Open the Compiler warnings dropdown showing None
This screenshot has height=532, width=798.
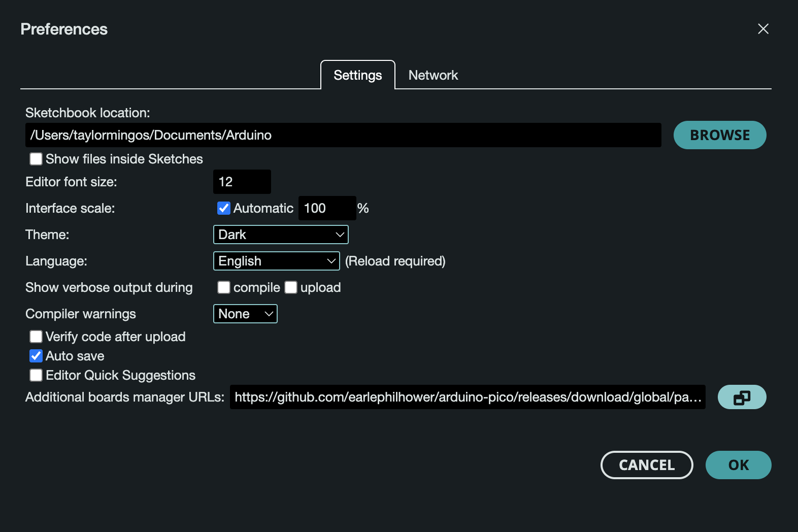[x=245, y=314]
